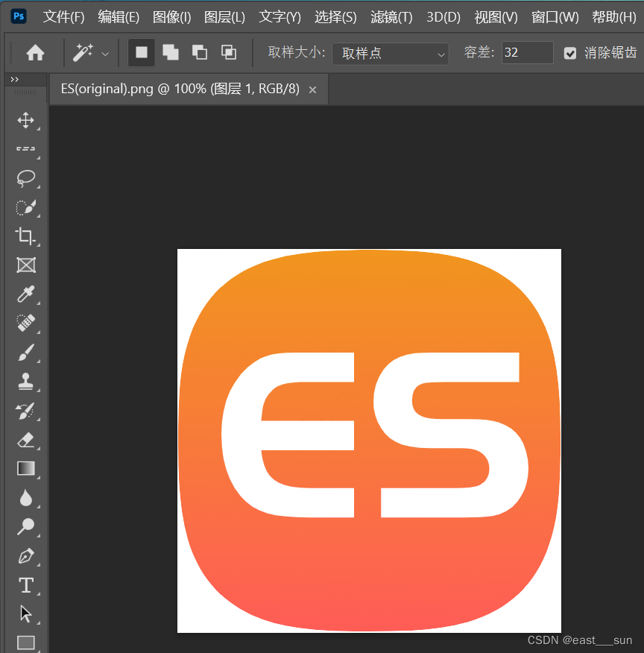644x653 pixels.
Task: Select the Path Selection tool
Action: tap(25, 613)
